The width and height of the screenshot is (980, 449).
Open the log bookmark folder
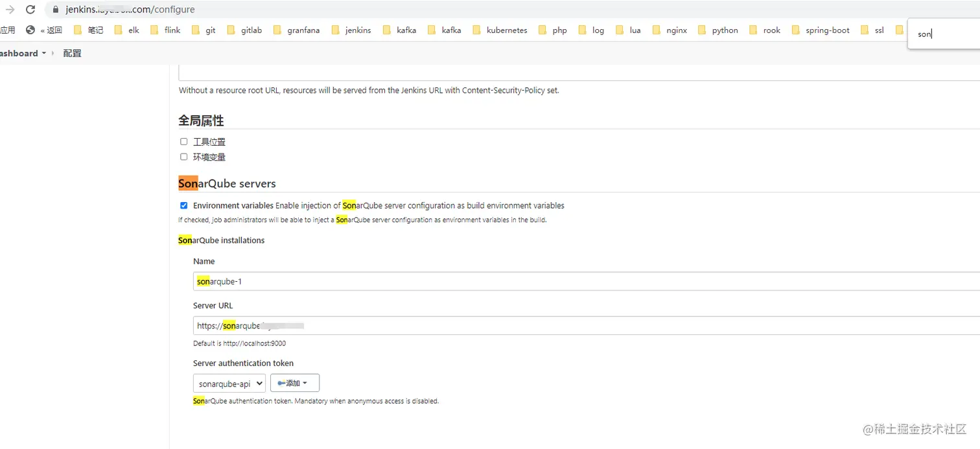click(591, 30)
